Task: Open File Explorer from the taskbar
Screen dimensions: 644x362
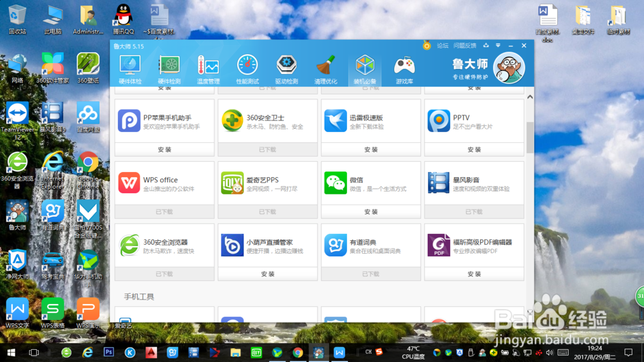Action: pos(235,352)
